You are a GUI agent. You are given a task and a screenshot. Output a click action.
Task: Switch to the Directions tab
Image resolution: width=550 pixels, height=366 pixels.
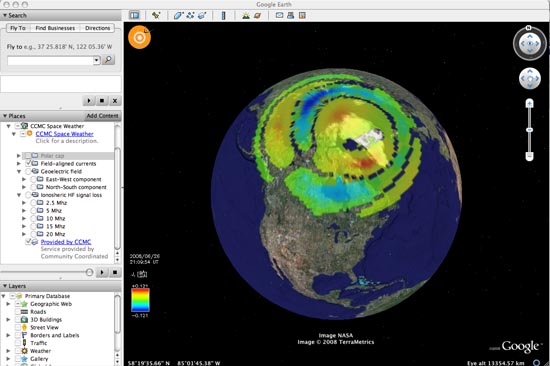(97, 28)
